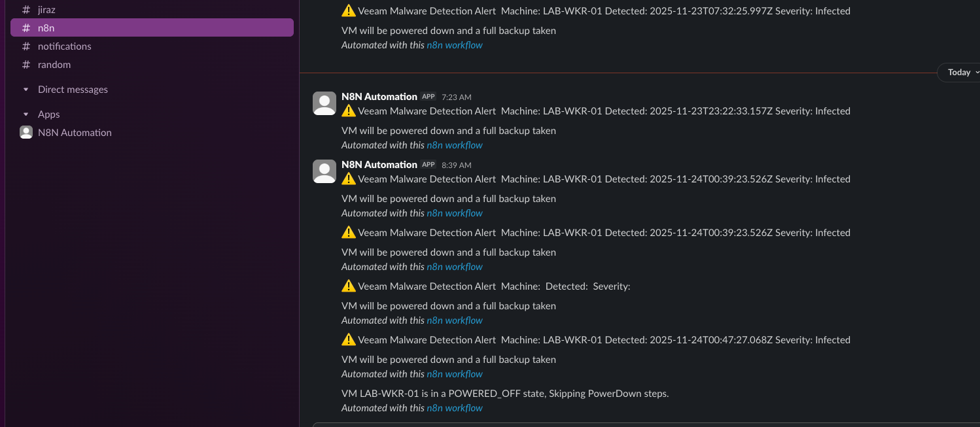The height and width of the screenshot is (427, 980).
Task: Click N8N Automation avatar in Apps sidebar
Action: point(26,133)
